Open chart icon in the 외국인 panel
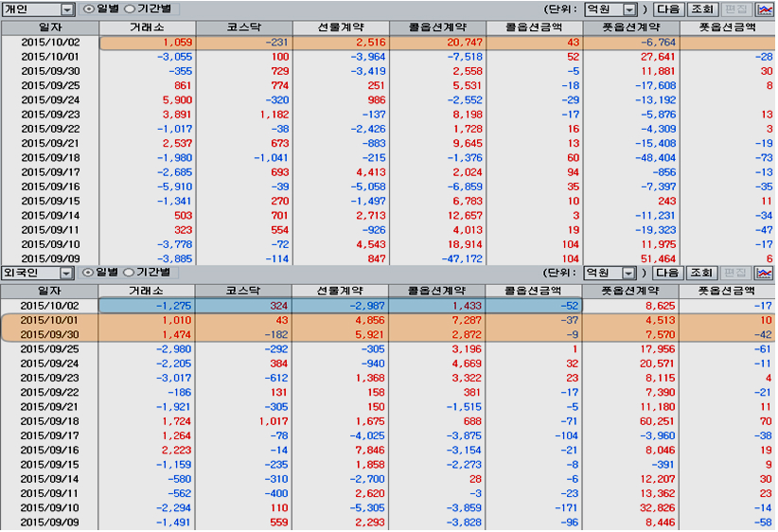Image resolution: width=778 pixels, height=532 pixels. pos(764,273)
